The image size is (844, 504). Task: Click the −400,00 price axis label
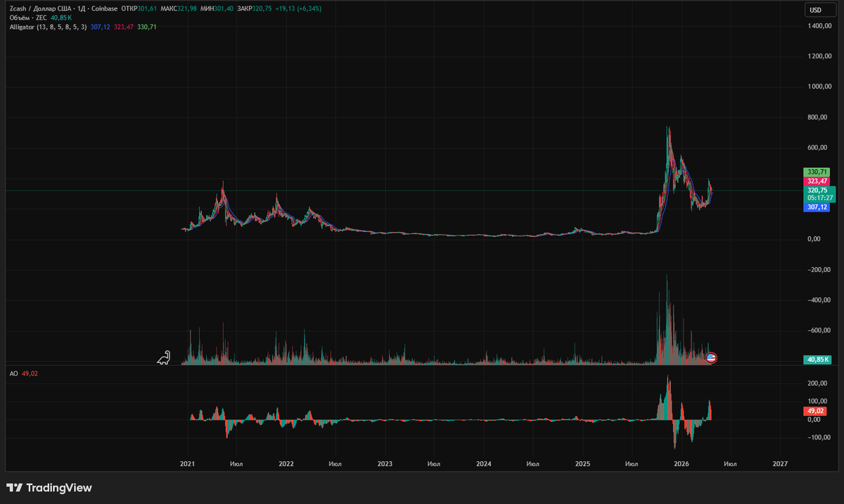click(818, 300)
